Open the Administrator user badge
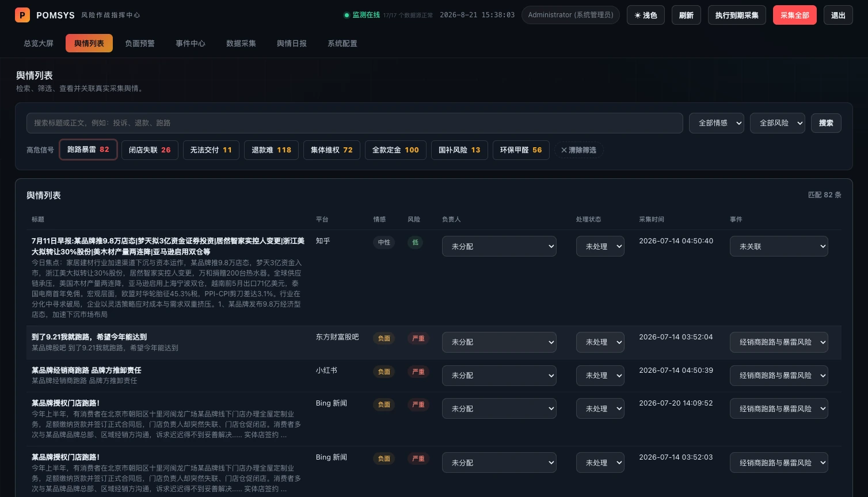This screenshot has height=497, width=868. [570, 15]
